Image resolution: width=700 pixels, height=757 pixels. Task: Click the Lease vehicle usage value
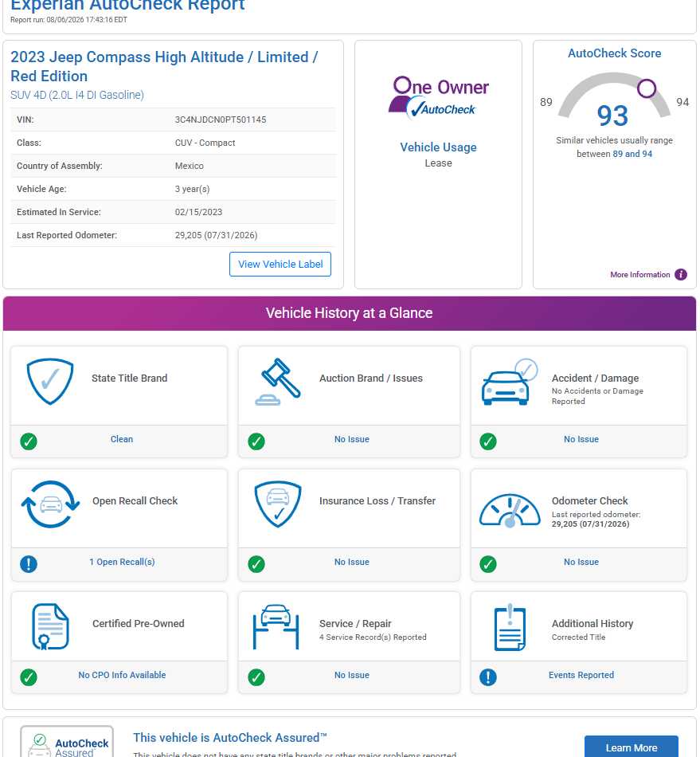tap(438, 163)
